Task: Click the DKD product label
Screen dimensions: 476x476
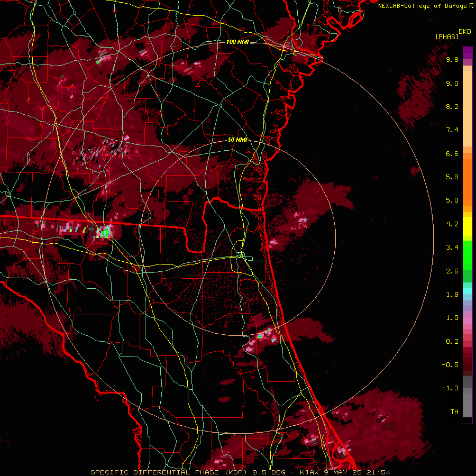Action: [465, 32]
